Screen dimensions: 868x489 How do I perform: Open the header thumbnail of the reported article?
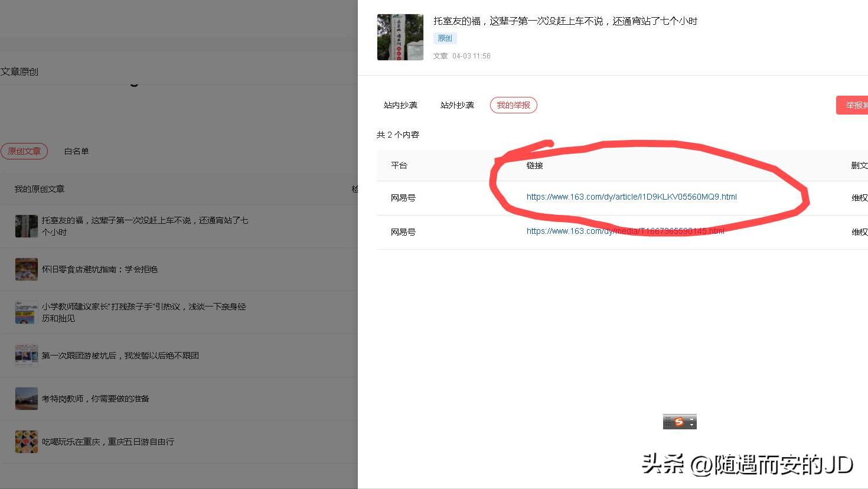click(400, 37)
